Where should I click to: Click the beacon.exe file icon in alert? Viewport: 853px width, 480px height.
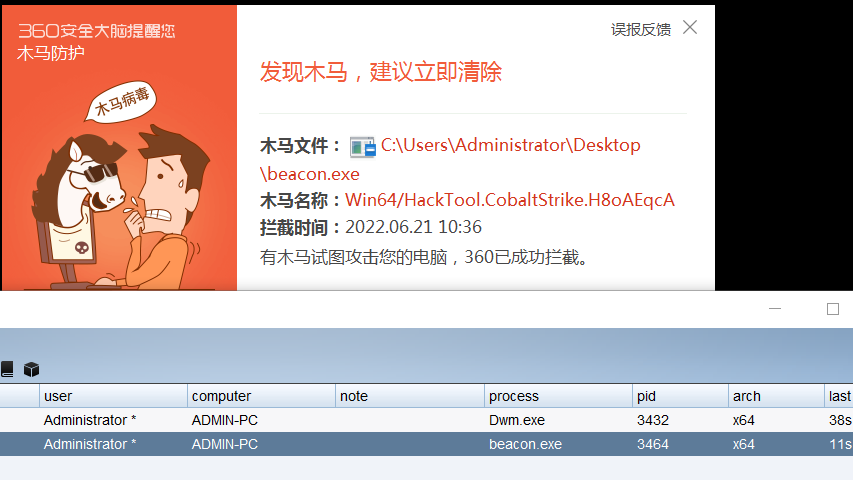(x=362, y=147)
